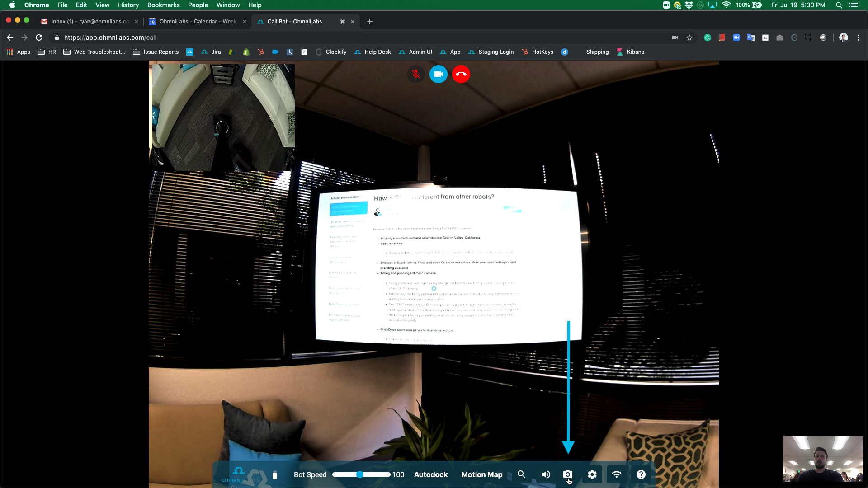Image resolution: width=868 pixels, height=488 pixels.
Task: Click the speaker volume icon
Action: [x=546, y=474]
